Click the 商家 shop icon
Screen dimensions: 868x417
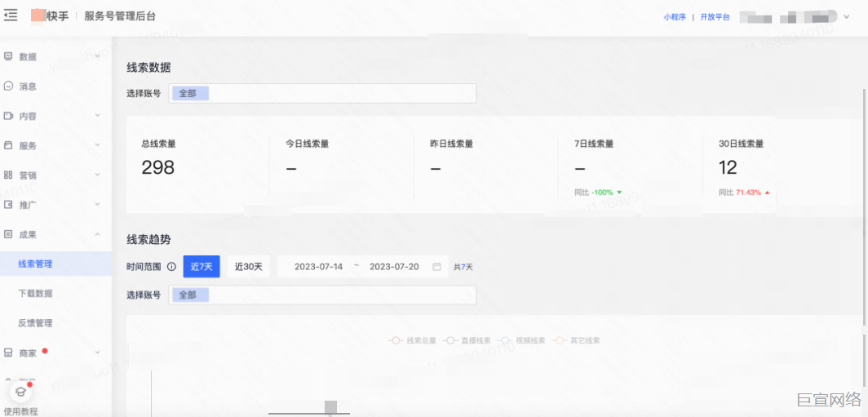8,353
